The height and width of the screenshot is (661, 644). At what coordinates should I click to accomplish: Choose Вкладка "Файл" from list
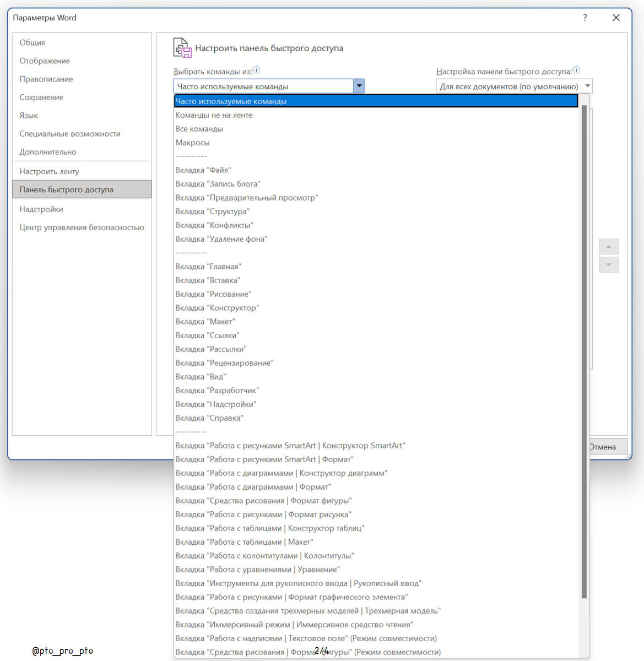coord(377,170)
